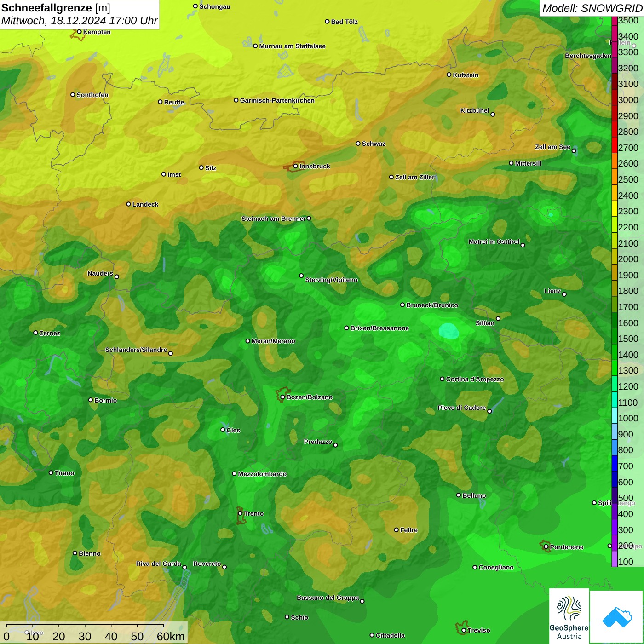644x644 pixels.
Task: Click the Treviso city marker
Action: click(464, 630)
